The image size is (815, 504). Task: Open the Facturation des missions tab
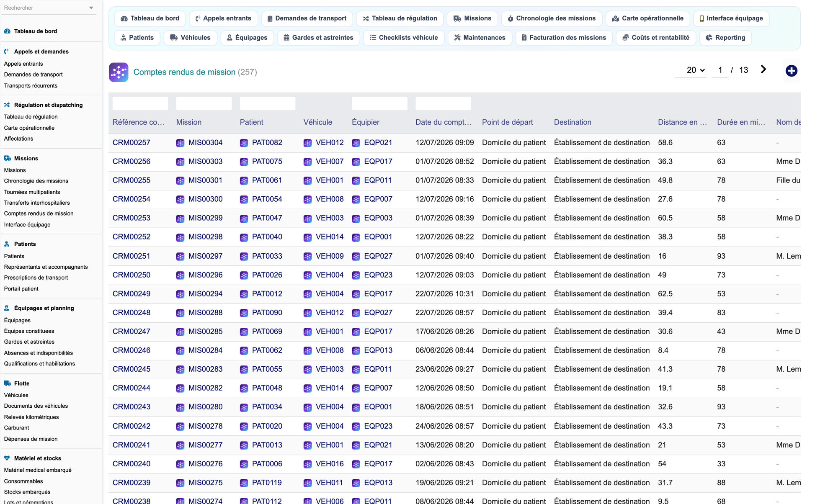564,38
